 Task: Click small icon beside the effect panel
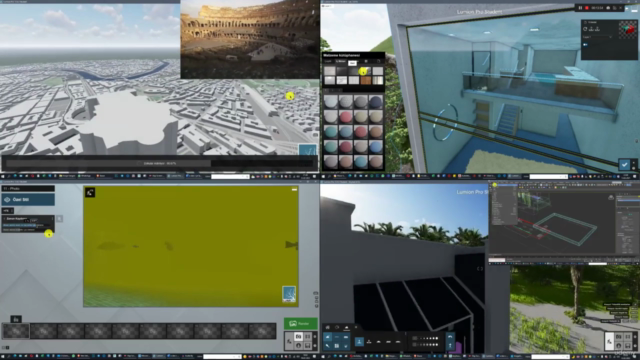pyautogui.click(x=59, y=218)
